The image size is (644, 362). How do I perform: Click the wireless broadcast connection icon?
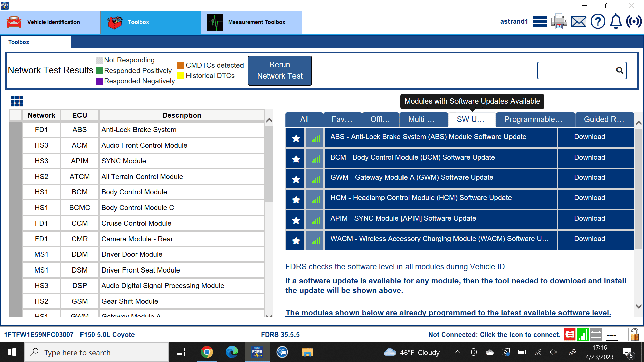634,22
